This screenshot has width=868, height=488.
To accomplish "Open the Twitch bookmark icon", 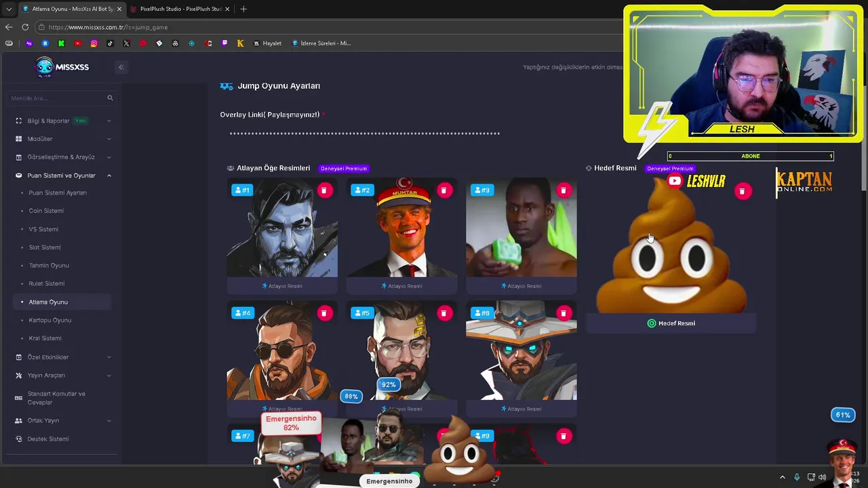I will click(x=224, y=43).
